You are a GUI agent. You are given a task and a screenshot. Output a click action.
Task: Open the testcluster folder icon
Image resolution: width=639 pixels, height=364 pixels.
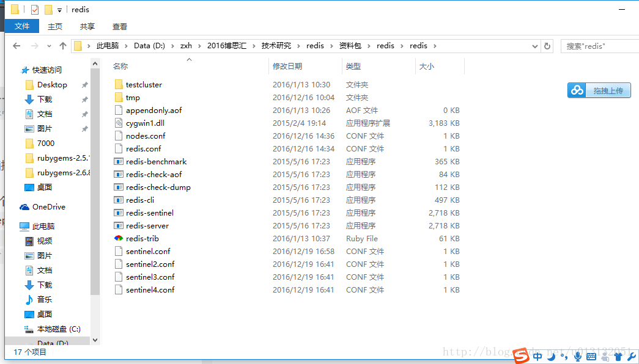[x=119, y=84]
